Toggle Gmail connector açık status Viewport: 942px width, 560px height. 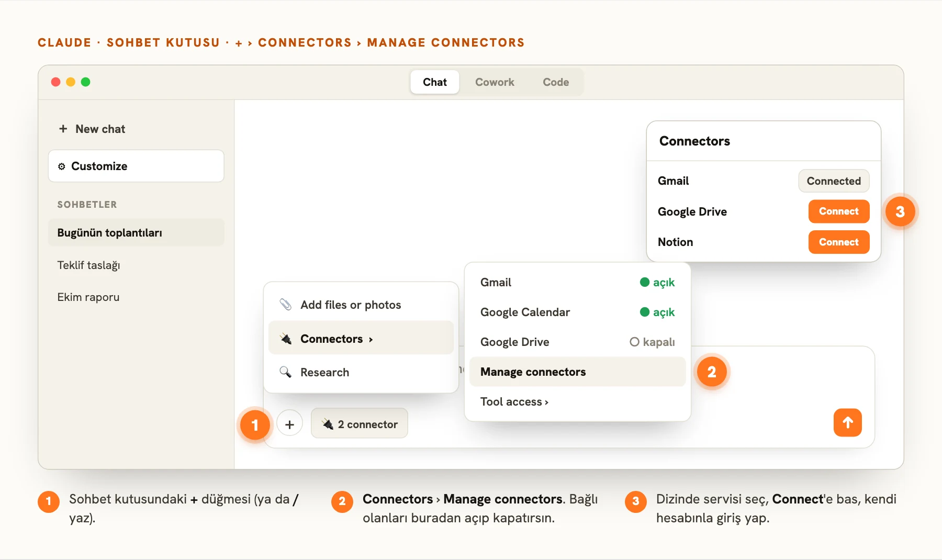[x=657, y=283]
